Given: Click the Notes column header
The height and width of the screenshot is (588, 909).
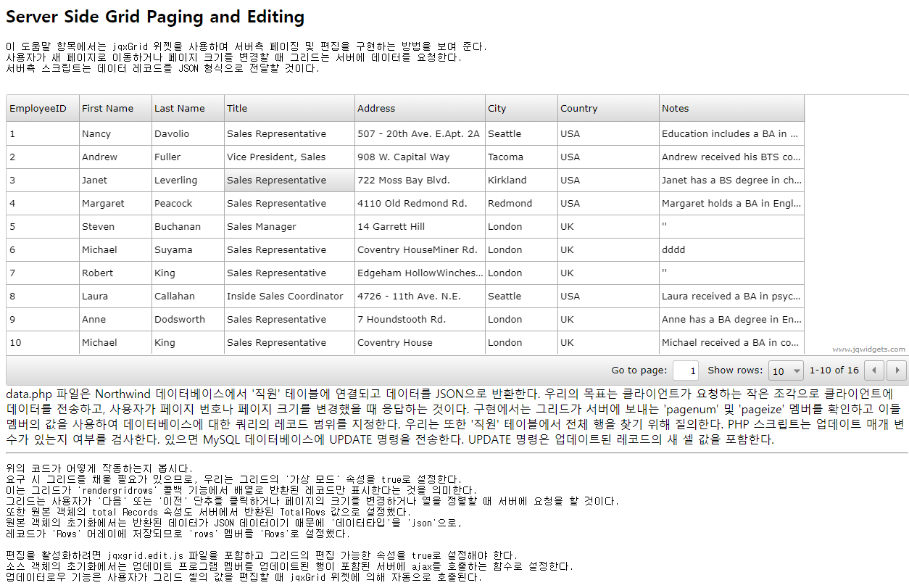Looking at the screenshot, I should (731, 109).
